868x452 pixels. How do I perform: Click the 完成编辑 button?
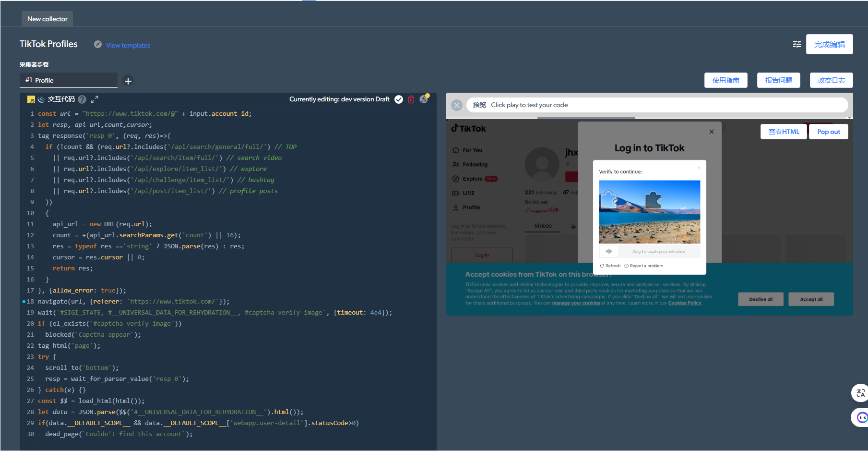coord(829,44)
